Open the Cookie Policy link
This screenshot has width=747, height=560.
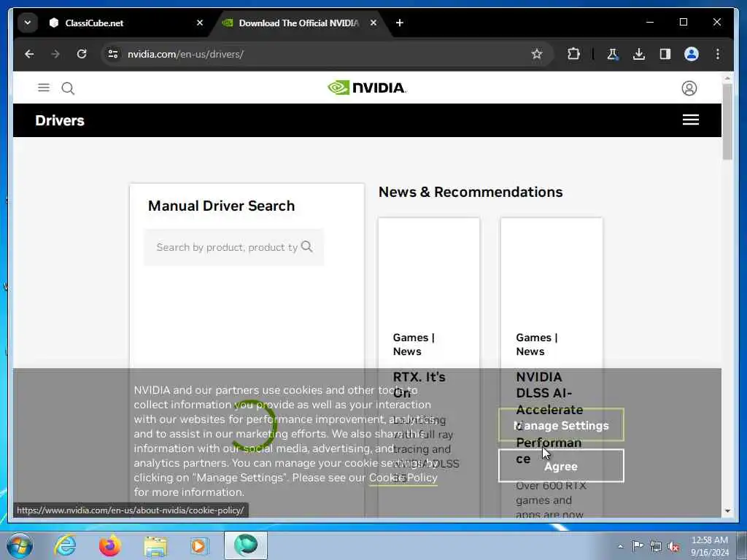click(403, 478)
